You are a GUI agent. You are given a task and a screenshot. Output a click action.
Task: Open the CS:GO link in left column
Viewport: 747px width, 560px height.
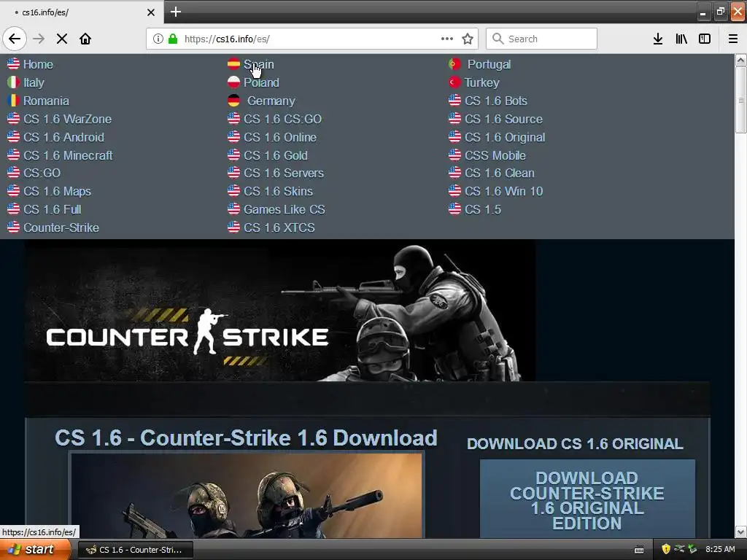pyautogui.click(x=42, y=173)
